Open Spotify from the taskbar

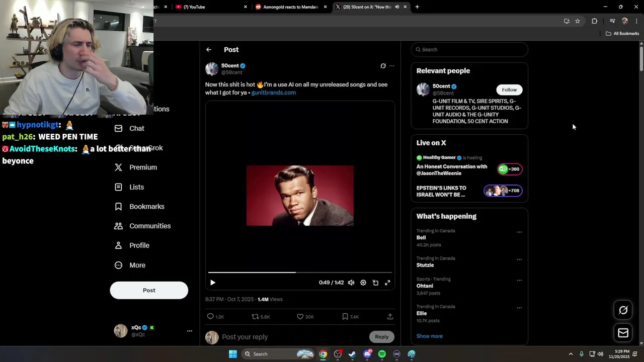click(382, 354)
